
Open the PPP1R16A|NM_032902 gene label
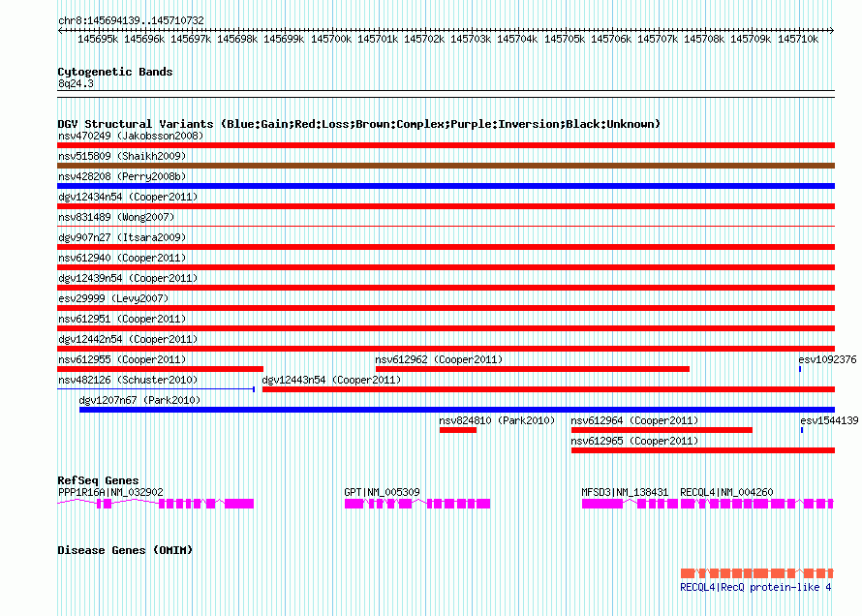click(x=110, y=492)
